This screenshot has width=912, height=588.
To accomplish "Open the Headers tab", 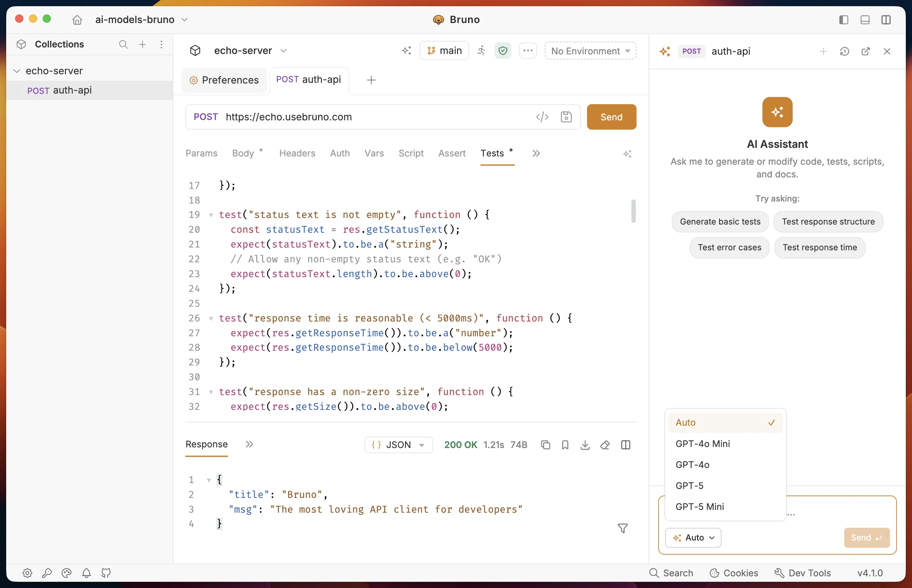I will click(297, 153).
